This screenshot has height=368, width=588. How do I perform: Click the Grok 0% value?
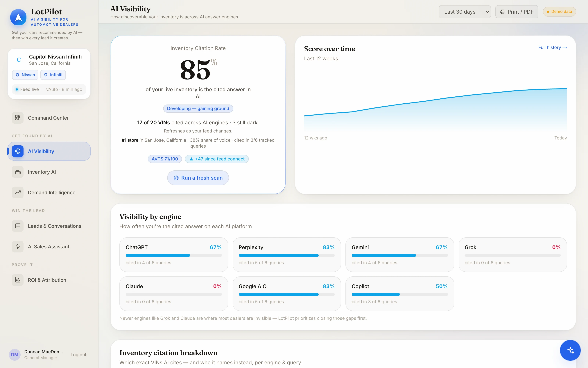click(556, 247)
